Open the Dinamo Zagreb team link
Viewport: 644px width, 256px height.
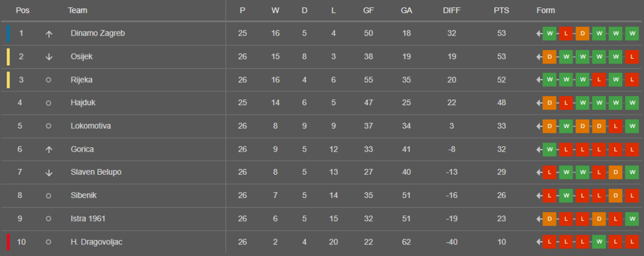coord(98,34)
